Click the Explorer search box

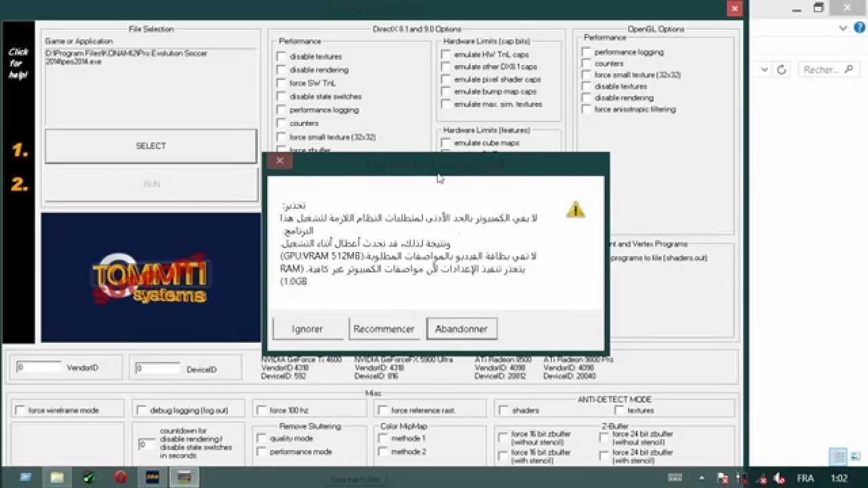coord(827,69)
